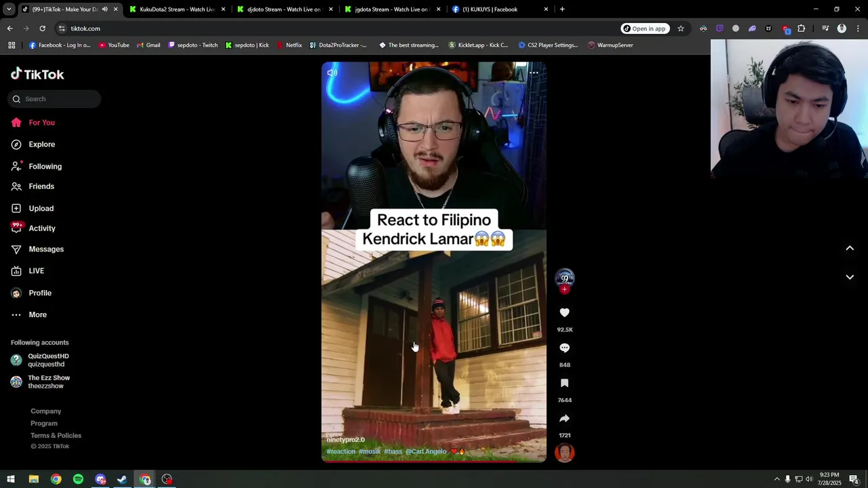Follow creator with red plus button
868x488 pixels.
(x=564, y=289)
